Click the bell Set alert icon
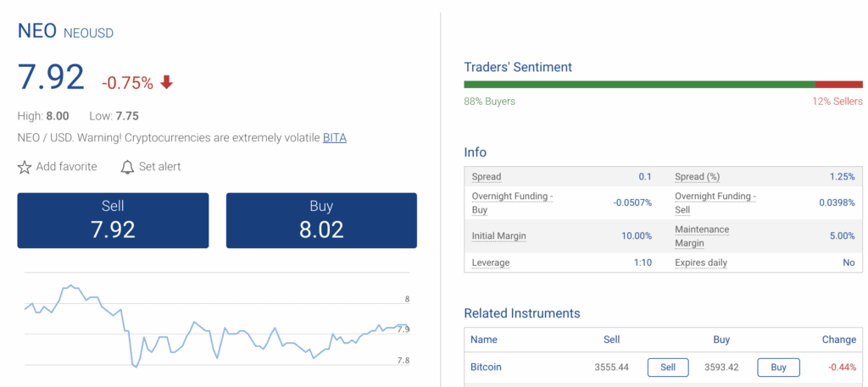Image resolution: width=868 pixels, height=387 pixels. pos(127,167)
